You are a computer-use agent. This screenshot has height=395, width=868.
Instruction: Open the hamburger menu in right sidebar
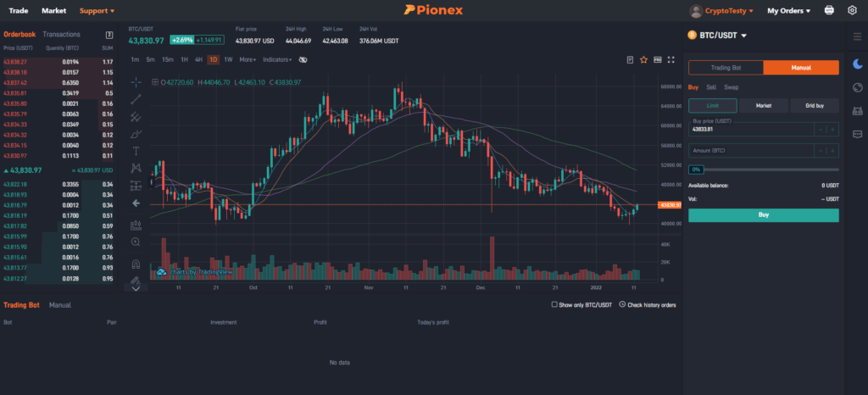858,36
